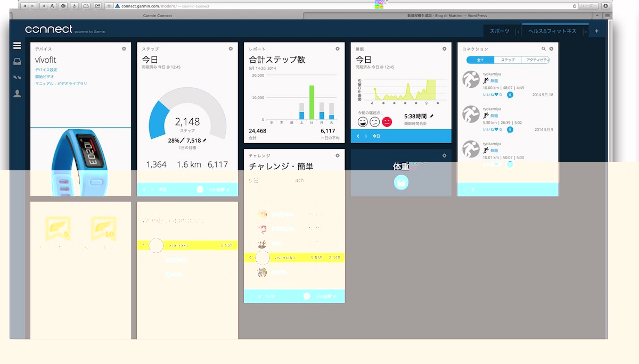Click 今日 in the sleep widget footer

coord(376,136)
